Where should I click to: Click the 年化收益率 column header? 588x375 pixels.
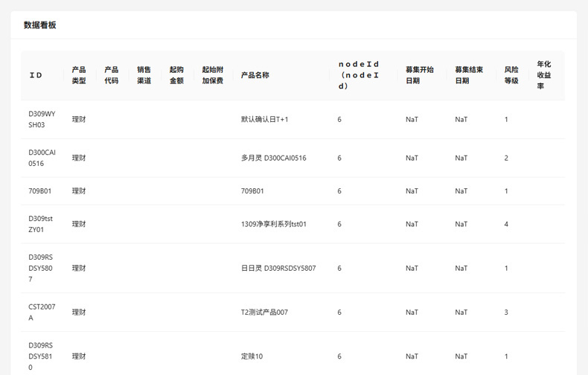pos(544,75)
